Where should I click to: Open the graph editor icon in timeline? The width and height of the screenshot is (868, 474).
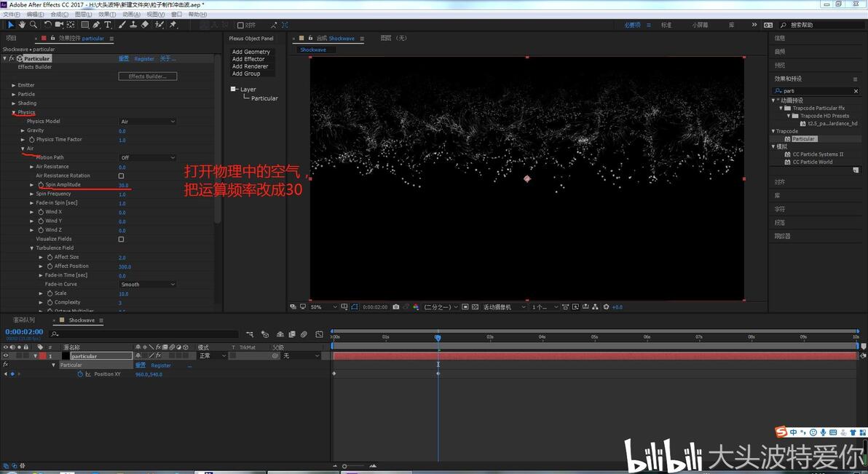(x=320, y=334)
